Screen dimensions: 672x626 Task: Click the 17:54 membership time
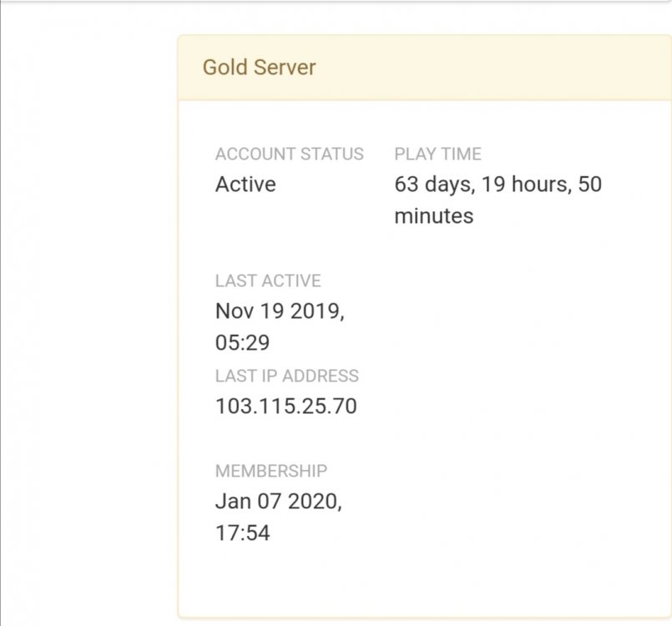[242, 533]
